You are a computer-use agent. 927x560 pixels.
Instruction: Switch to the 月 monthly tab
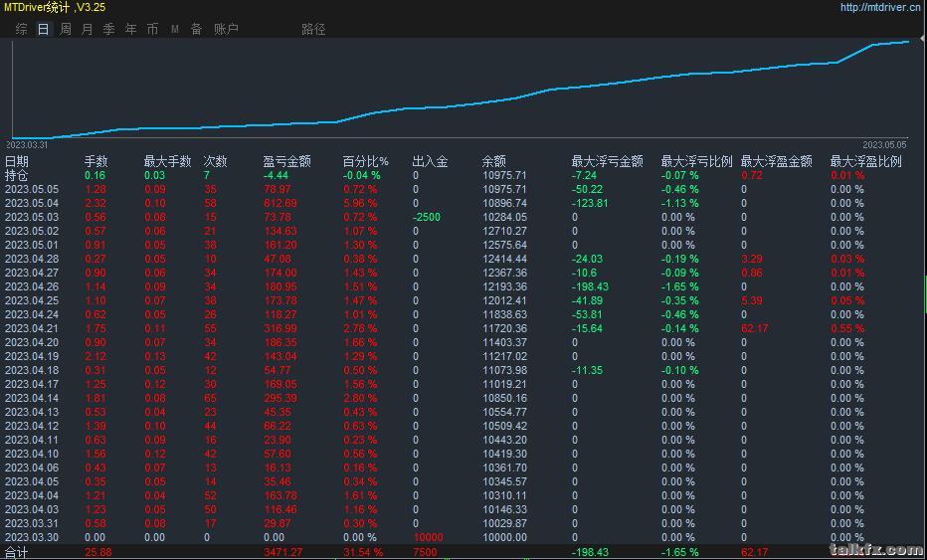(88, 29)
